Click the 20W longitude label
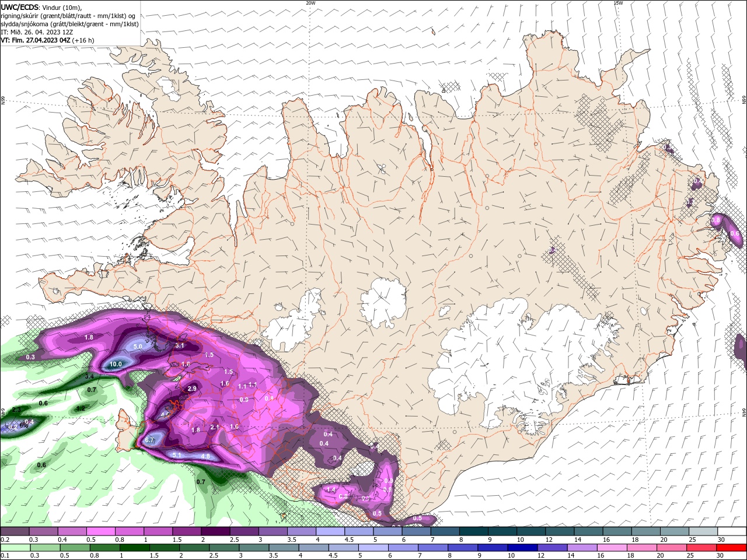This screenshot has width=747, height=560. [x=310, y=3]
